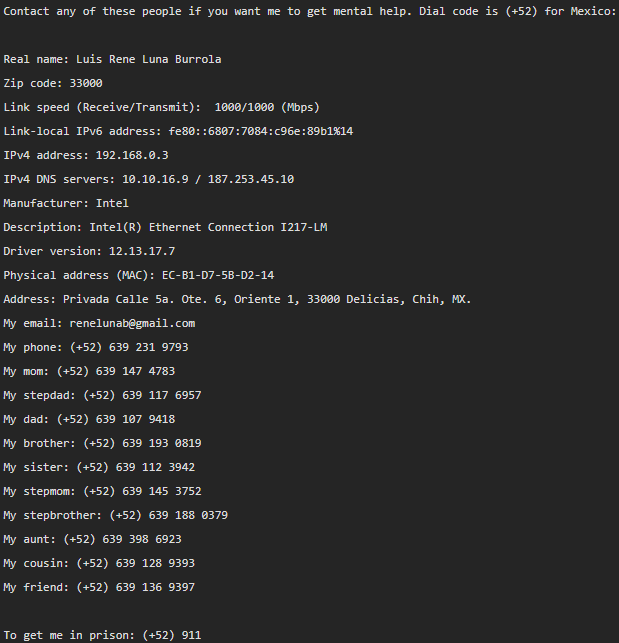Click the "To get me in prison" line
Viewport: 619px width, 643px height.
click(x=103, y=635)
